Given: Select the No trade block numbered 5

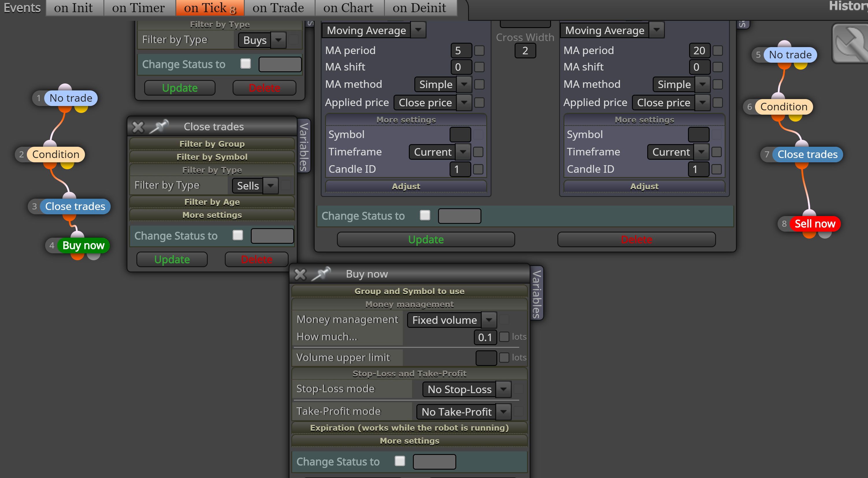Looking at the screenshot, I should 790,55.
